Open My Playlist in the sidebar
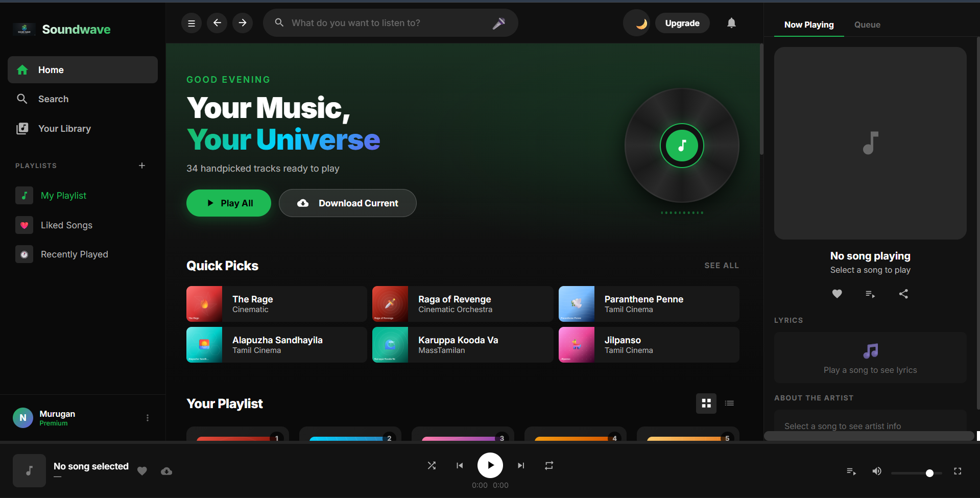 (x=83, y=196)
